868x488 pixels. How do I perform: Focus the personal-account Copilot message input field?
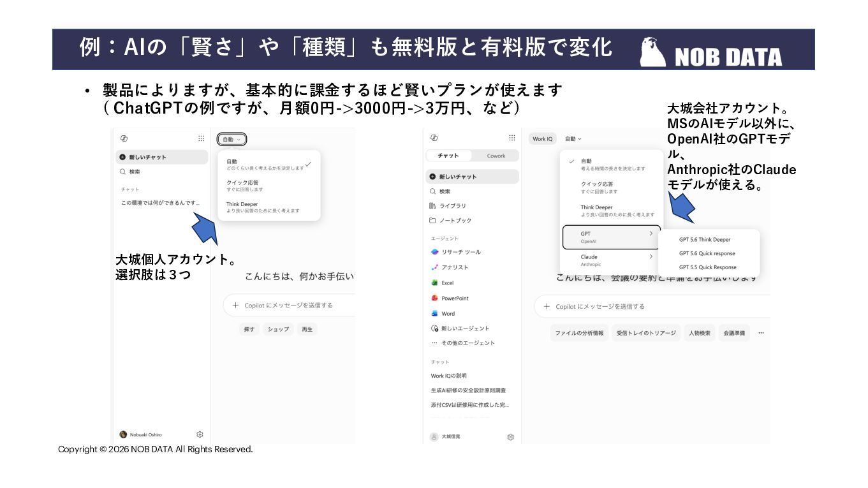(x=290, y=305)
